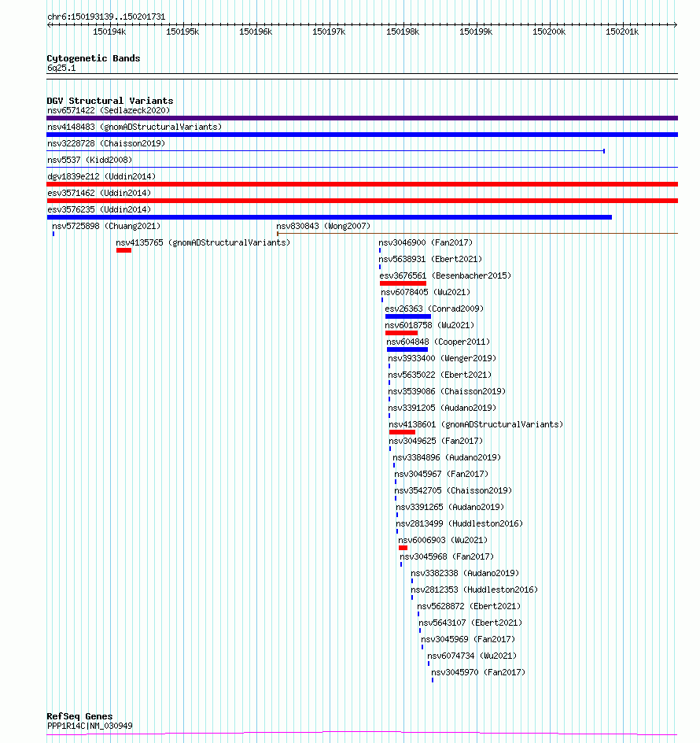700x743 pixels.
Task: Click nsv830843 (Wong2007) variant label
Action: pyautogui.click(x=323, y=226)
